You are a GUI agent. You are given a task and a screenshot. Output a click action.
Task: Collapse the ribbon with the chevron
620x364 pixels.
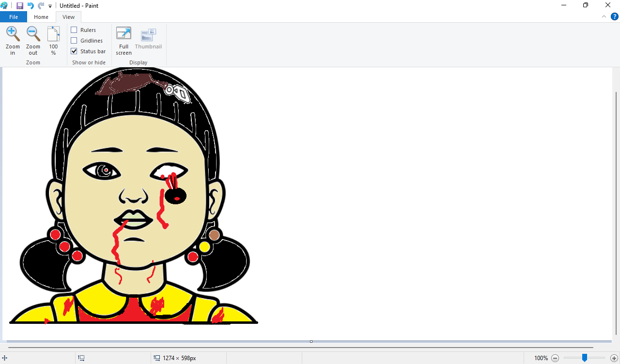[x=604, y=16]
